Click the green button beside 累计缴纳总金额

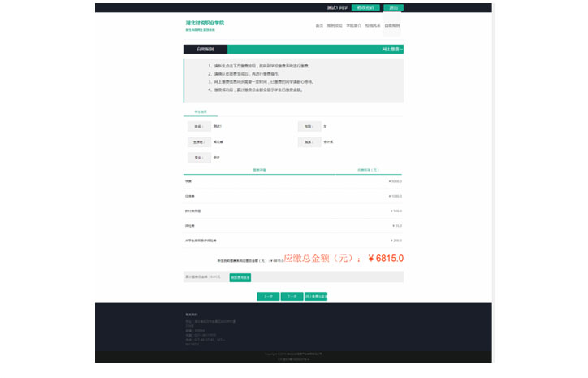(240, 277)
